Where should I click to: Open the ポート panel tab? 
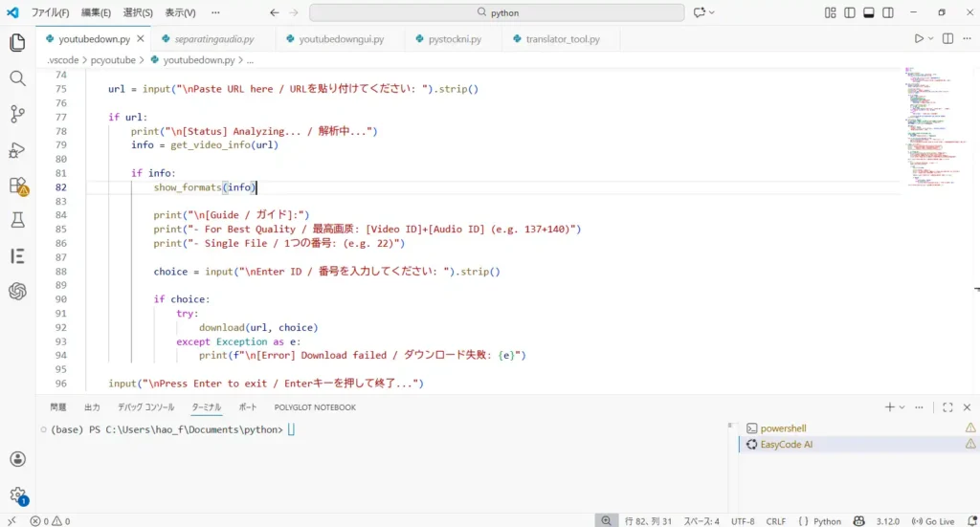coord(248,407)
